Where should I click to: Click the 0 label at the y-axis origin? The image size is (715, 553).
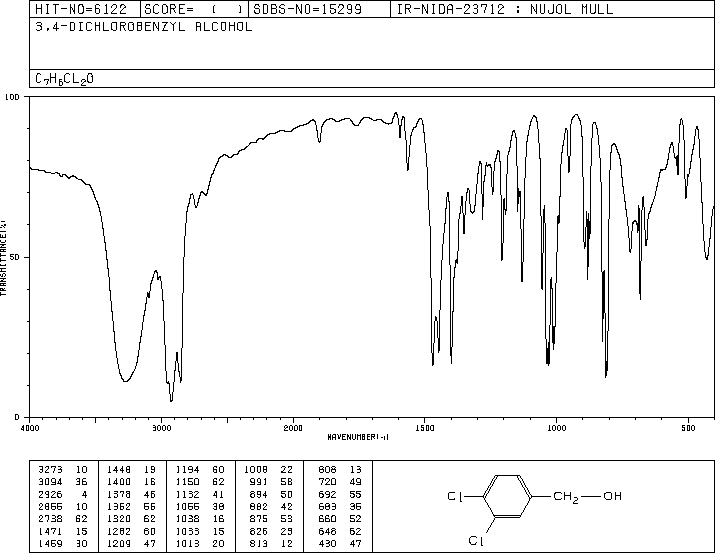point(17,417)
